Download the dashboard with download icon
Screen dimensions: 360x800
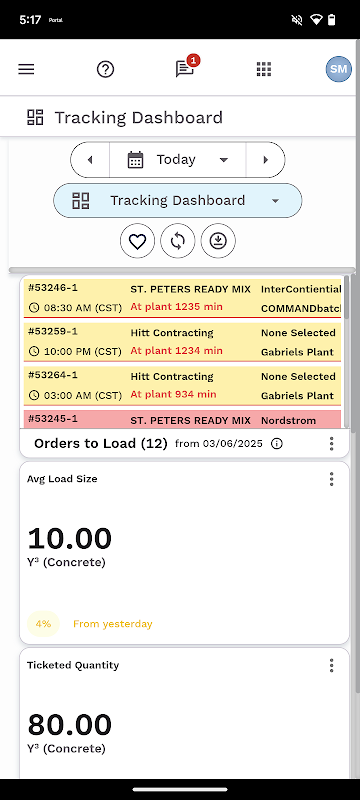pos(218,241)
